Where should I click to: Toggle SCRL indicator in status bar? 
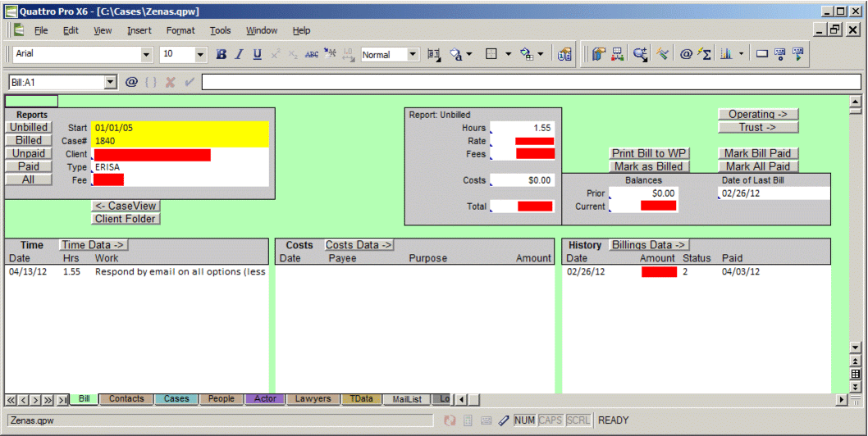[578, 420]
